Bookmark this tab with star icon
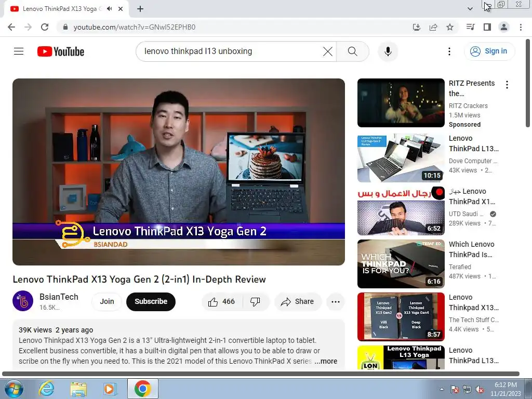This screenshot has width=532, height=399. pos(450,27)
